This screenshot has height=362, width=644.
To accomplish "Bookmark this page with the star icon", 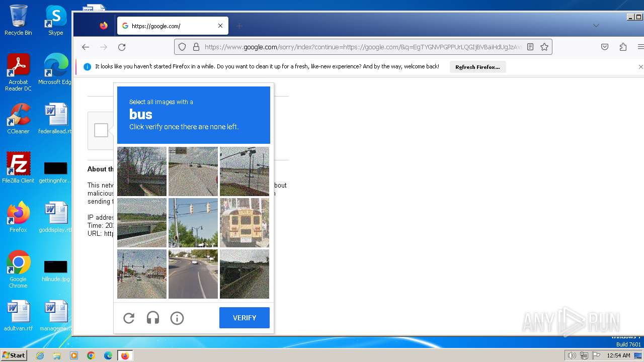I will click(x=544, y=47).
